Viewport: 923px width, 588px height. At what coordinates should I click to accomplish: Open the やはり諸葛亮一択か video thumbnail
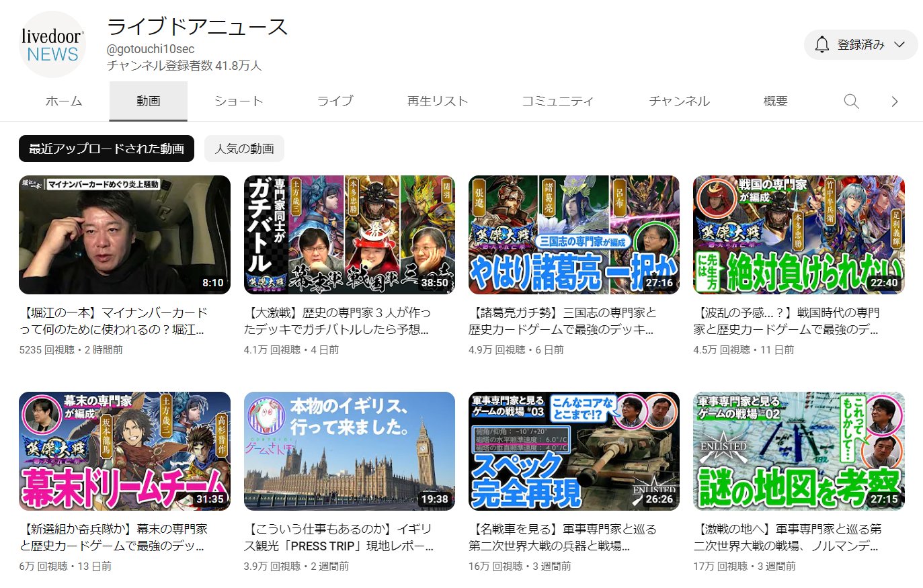574,235
